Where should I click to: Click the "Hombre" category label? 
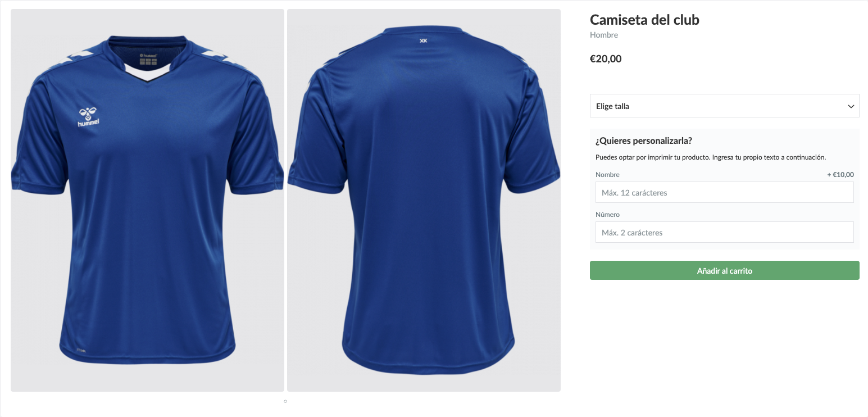(x=604, y=35)
